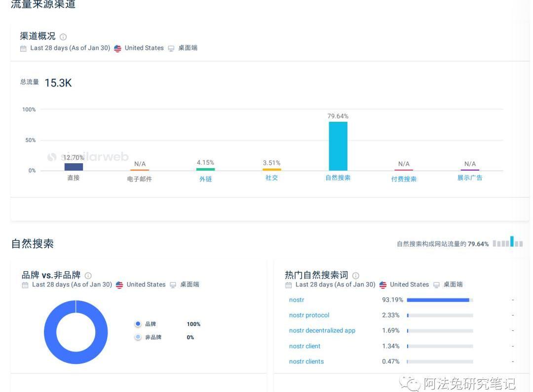Click info icon next to 品牌 vs.非品牌
Screen dimensions: 533x392
pyautogui.click(x=88, y=276)
